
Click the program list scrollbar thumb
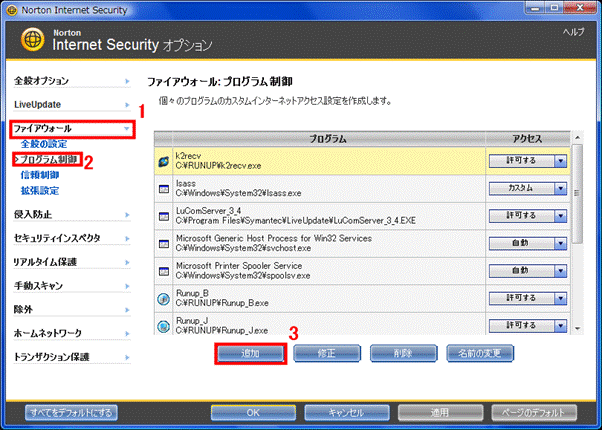(577, 194)
